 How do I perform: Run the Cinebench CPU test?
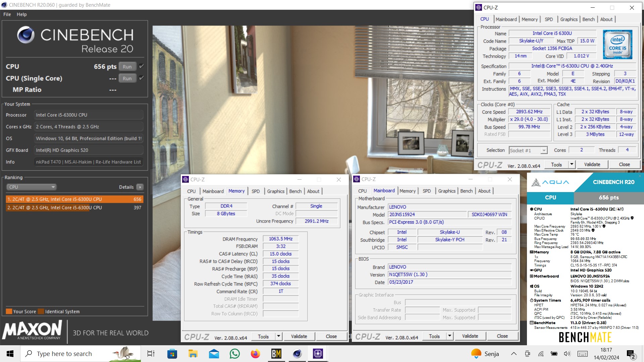[x=127, y=66]
